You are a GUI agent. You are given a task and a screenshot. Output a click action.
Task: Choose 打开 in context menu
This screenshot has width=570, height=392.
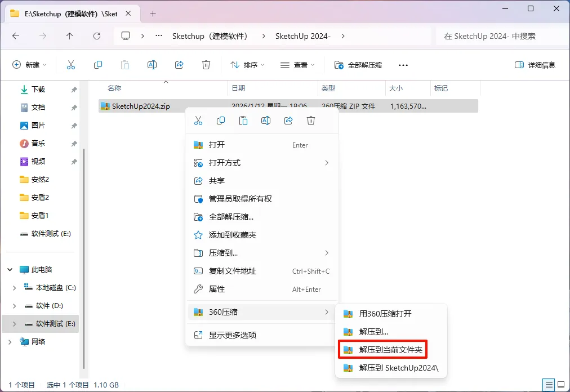pyautogui.click(x=262, y=145)
